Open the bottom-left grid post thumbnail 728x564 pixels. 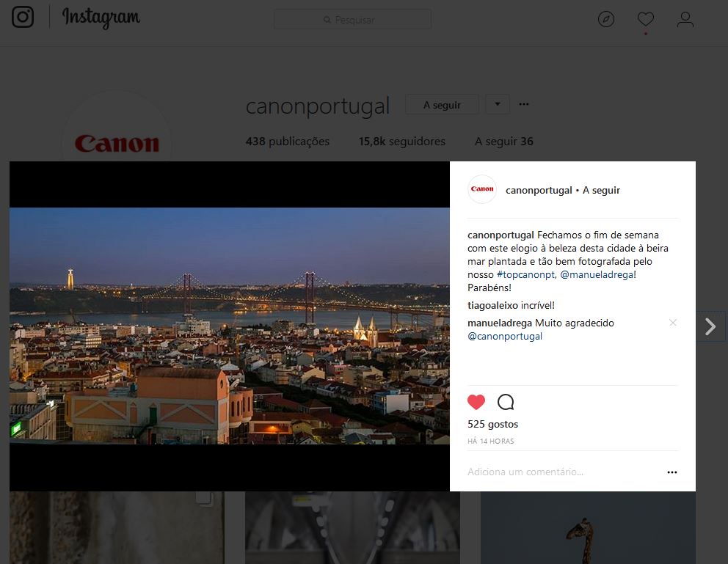coord(117,528)
